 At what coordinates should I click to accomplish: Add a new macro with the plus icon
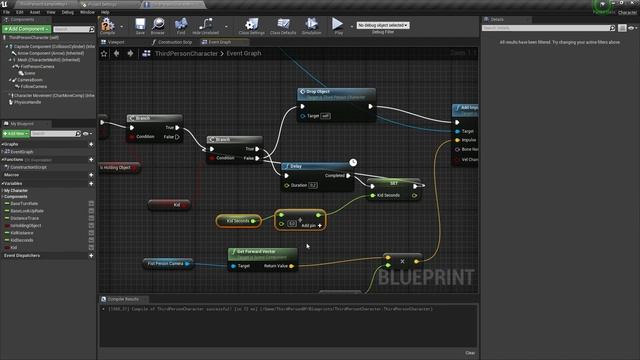[x=91, y=175]
